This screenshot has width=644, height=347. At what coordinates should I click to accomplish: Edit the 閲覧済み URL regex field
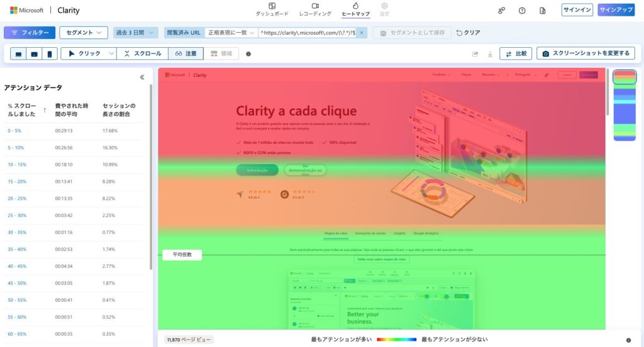point(308,33)
